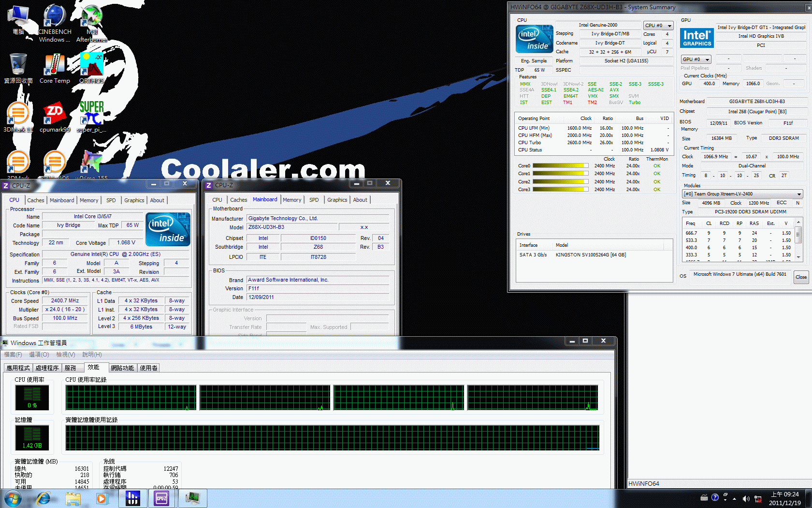Click the keyboard input icon in the system tray

click(704, 497)
